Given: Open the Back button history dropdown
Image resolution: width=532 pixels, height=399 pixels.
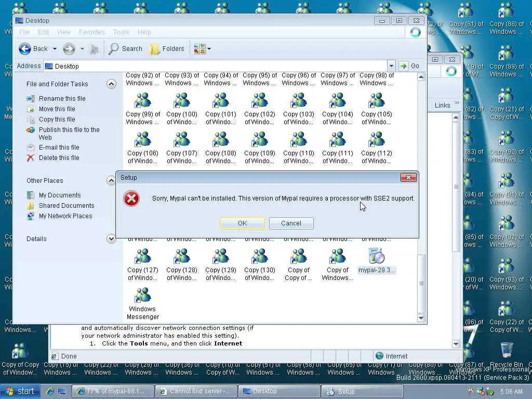Looking at the screenshot, I should coord(55,49).
